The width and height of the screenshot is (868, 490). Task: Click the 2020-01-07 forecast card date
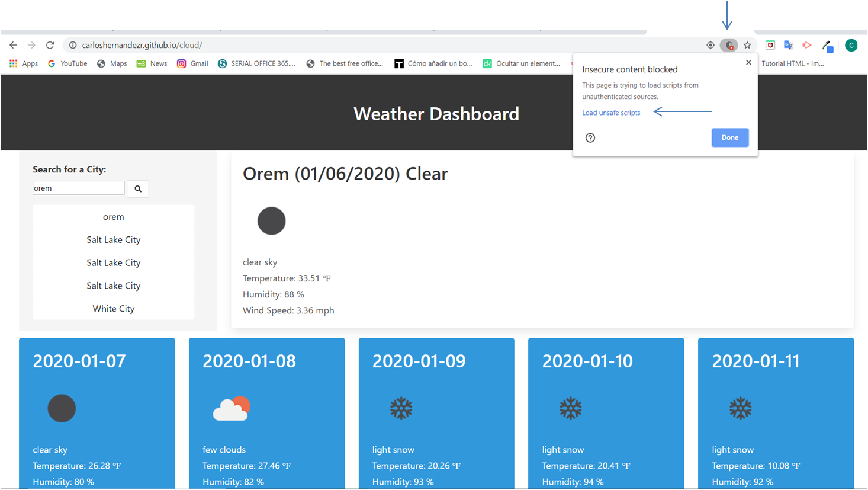[79, 361]
